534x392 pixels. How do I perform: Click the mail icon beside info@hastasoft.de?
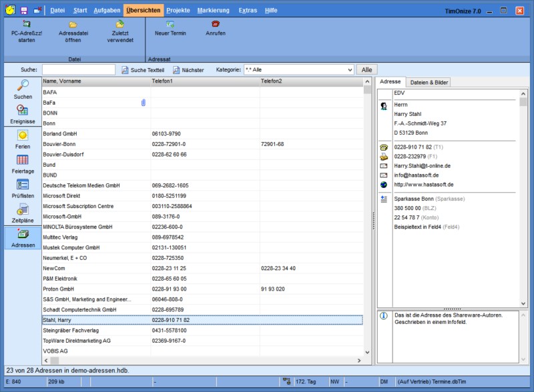click(x=384, y=175)
